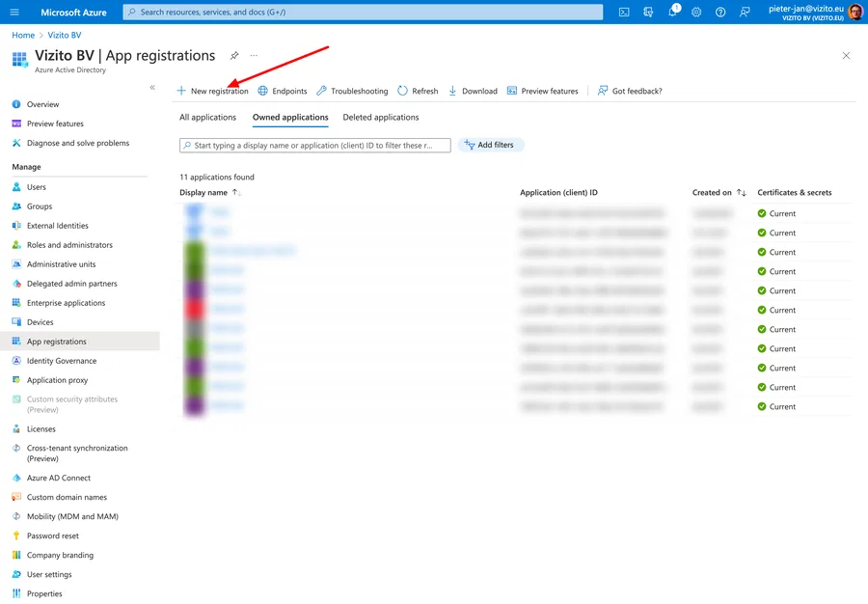Pin the App registrations page

[x=233, y=56]
